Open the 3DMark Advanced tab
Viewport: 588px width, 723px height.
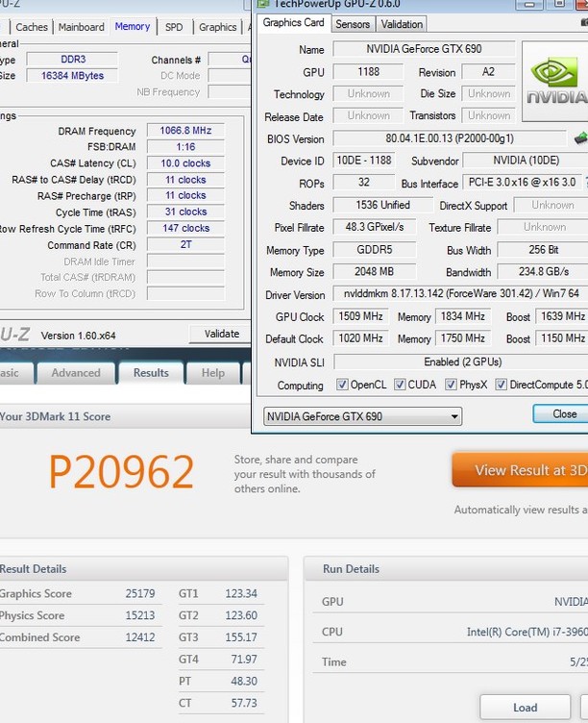pyautogui.click(x=76, y=373)
